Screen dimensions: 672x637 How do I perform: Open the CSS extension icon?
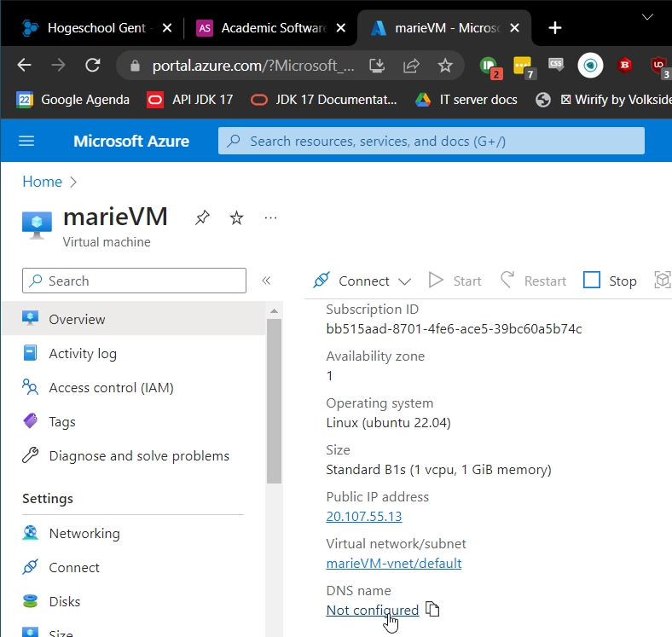tap(556, 66)
